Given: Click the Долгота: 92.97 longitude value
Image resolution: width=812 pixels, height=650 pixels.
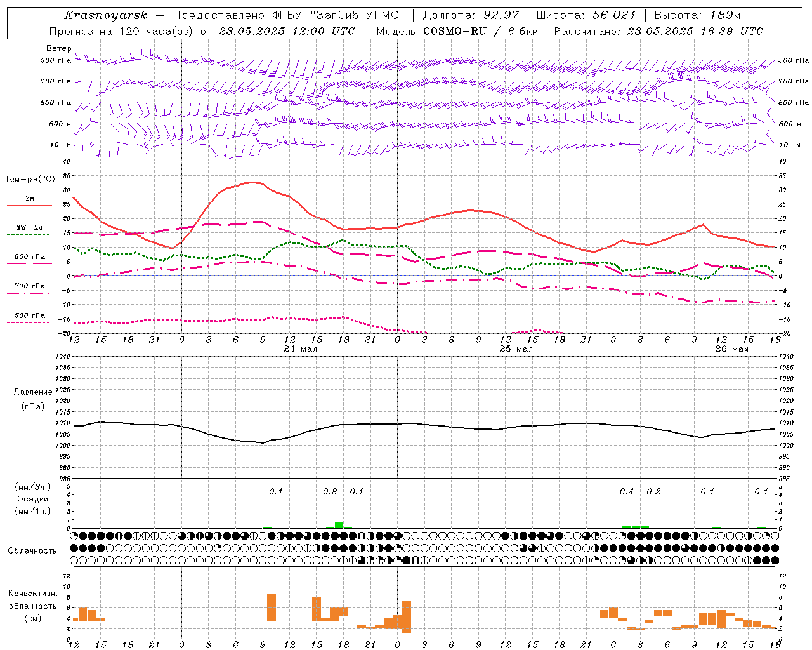Looking at the screenshot, I should (471, 15).
